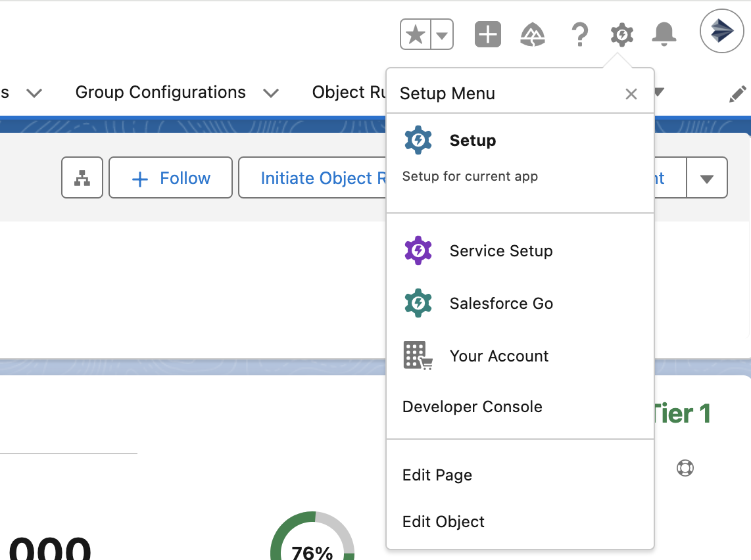Open more actions dropdown arrow button
The height and width of the screenshot is (560, 751).
point(706,177)
